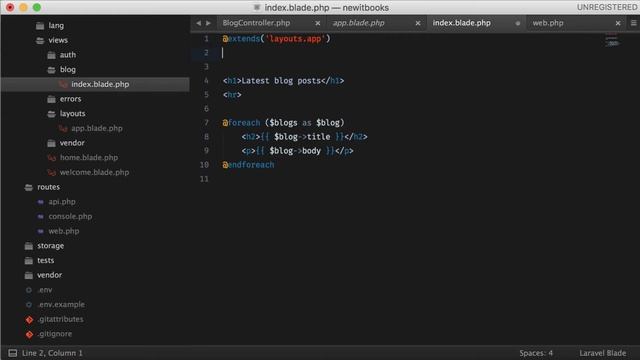
Task: Collapse the blog folder
Action: pyautogui.click(x=68, y=69)
